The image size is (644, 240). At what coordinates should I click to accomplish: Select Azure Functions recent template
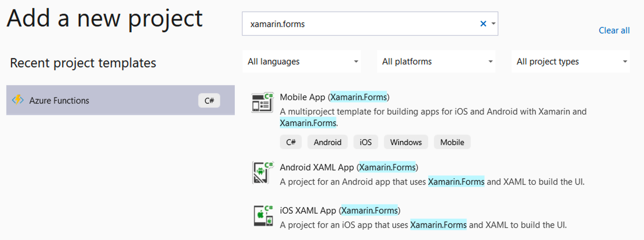120,100
